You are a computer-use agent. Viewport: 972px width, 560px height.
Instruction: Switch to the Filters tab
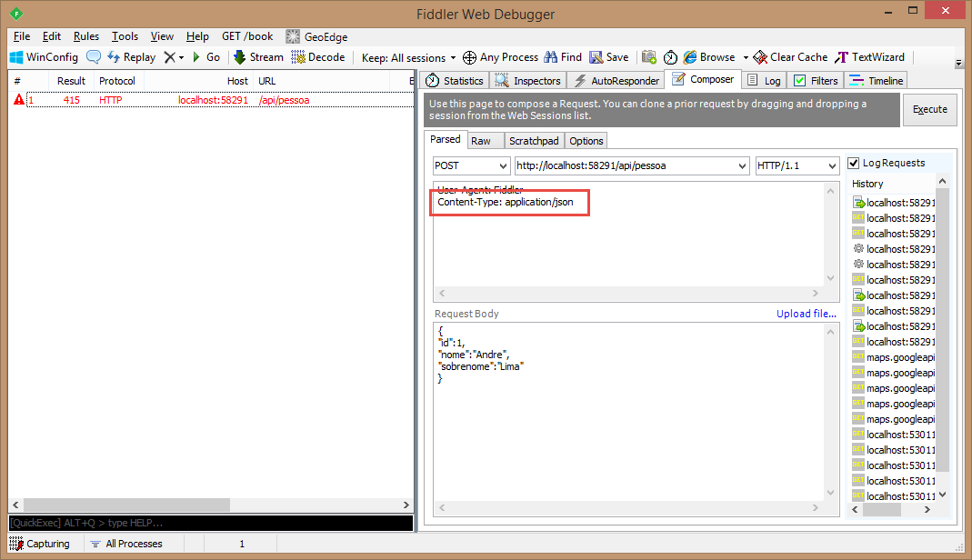[816, 81]
